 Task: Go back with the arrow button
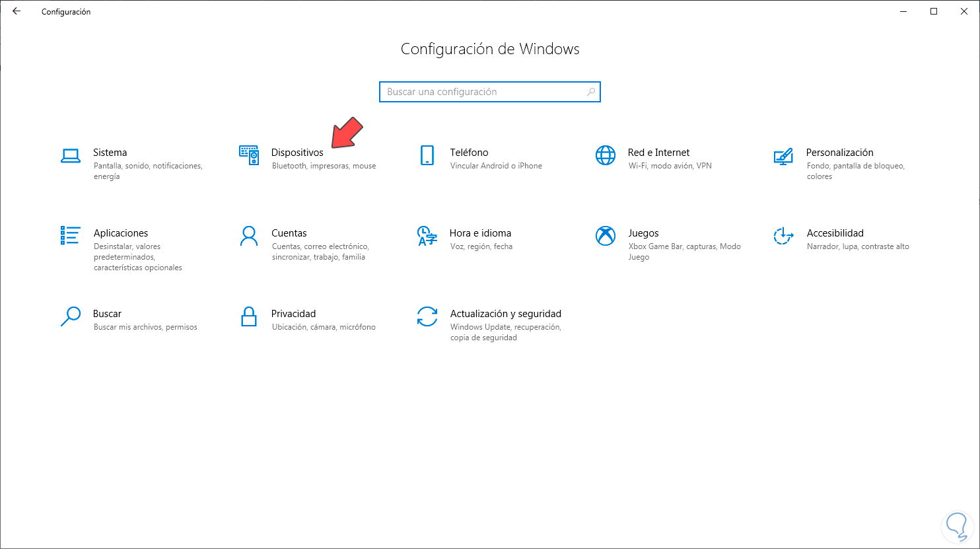(16, 11)
